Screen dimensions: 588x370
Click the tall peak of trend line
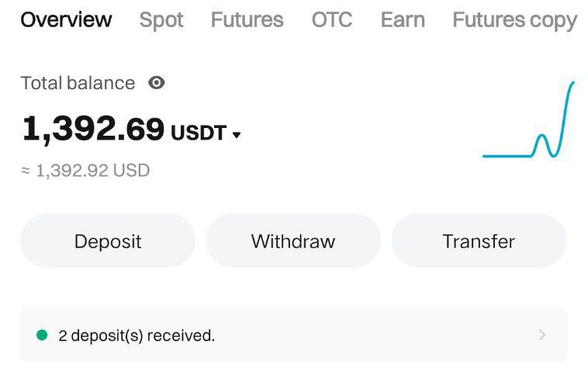[x=572, y=85]
